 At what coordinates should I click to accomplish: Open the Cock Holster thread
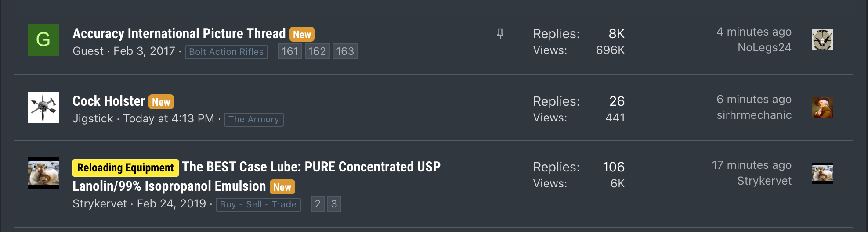[108, 101]
